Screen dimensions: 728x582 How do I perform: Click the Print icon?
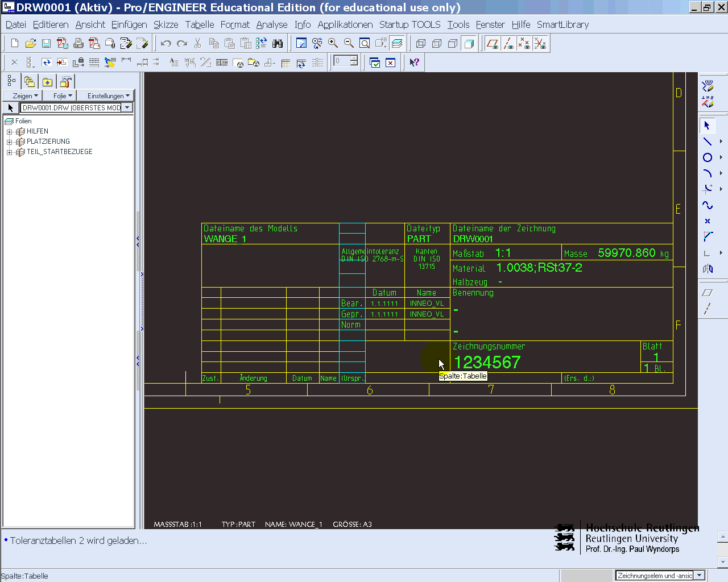point(78,43)
